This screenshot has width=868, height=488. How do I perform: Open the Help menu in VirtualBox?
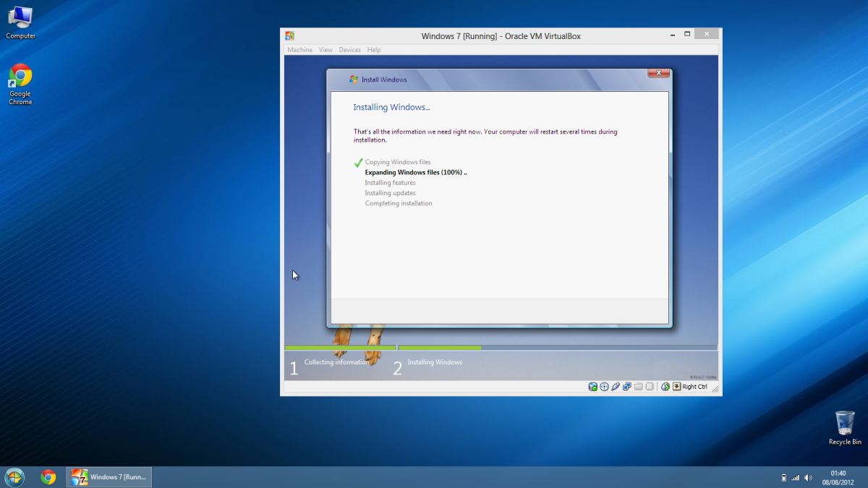coord(373,50)
